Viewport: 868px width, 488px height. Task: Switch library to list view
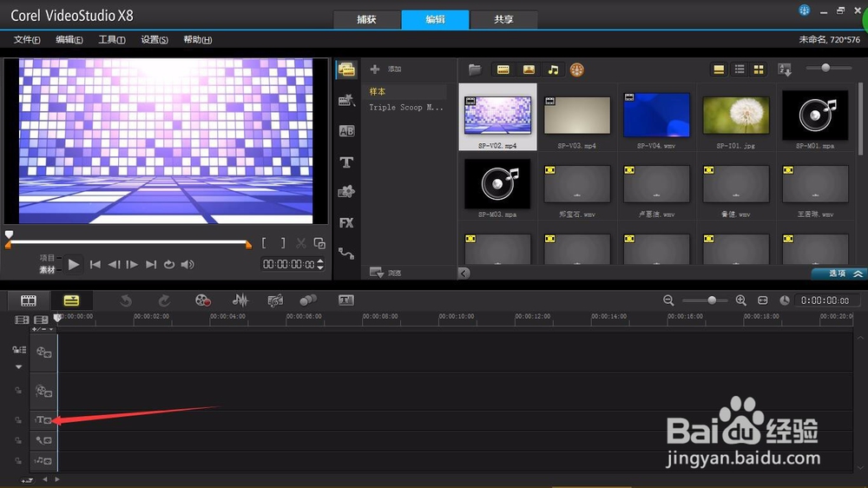pos(739,69)
